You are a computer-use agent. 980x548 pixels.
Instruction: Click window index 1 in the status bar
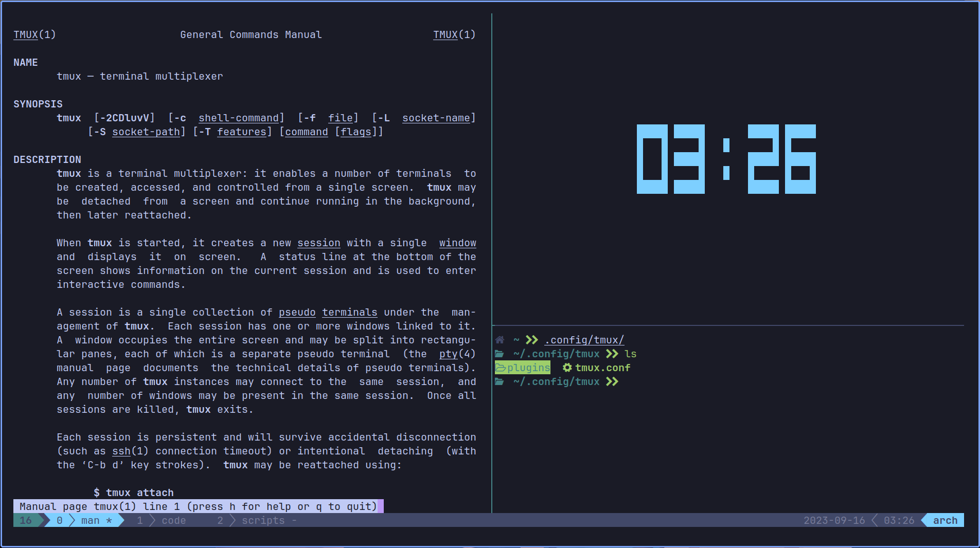pyautogui.click(x=140, y=520)
